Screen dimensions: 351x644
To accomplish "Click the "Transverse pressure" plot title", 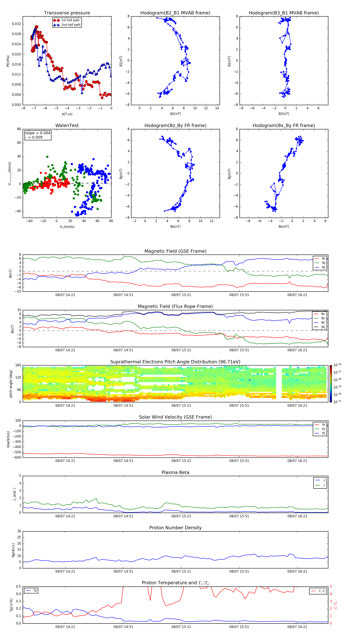I will pyautogui.click(x=67, y=13).
